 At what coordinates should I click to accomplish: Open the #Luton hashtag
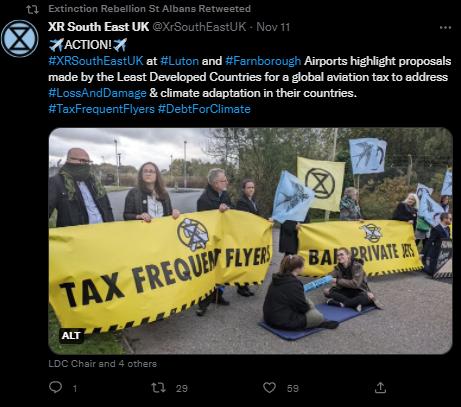tap(179, 61)
